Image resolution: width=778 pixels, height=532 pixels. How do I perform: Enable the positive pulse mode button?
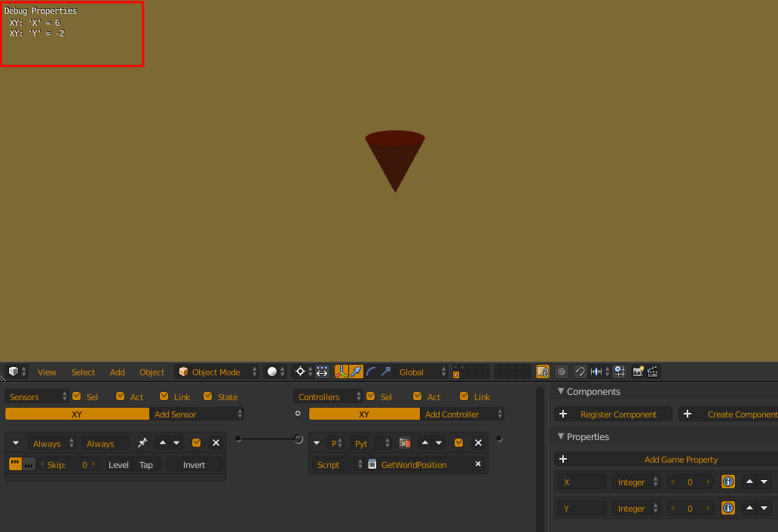point(15,465)
